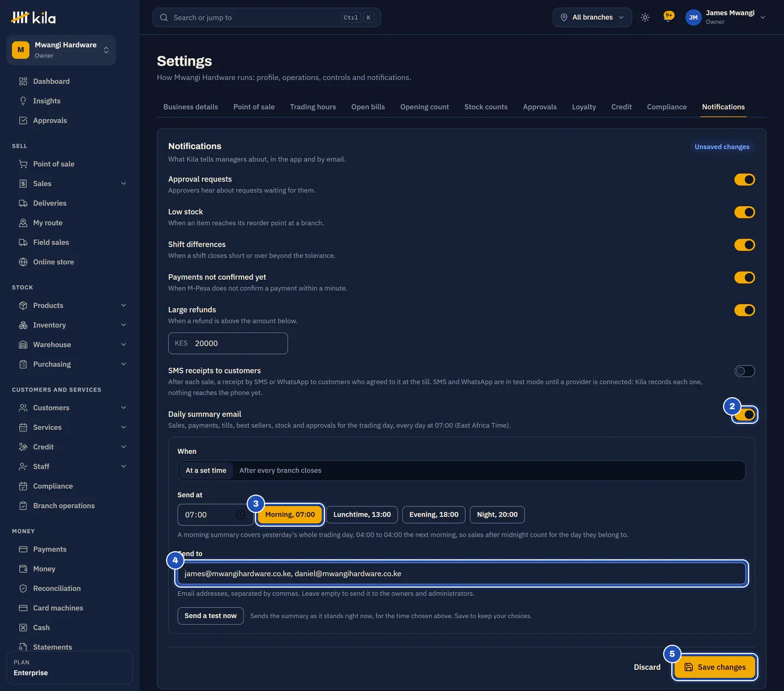
Task: Open the notifications bell with 9+ badge
Action: pos(668,17)
